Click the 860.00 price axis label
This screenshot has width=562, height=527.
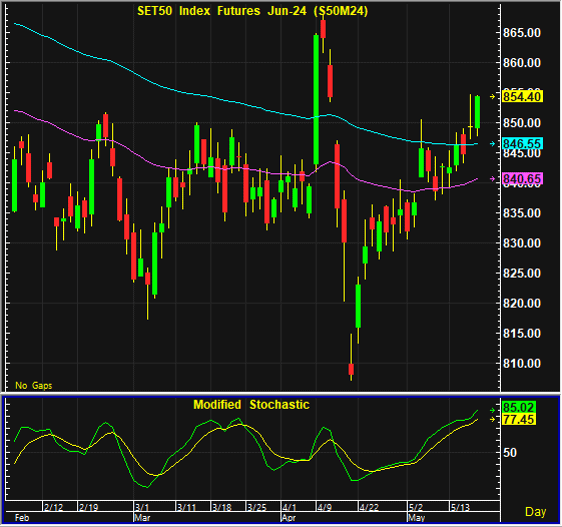(522, 63)
